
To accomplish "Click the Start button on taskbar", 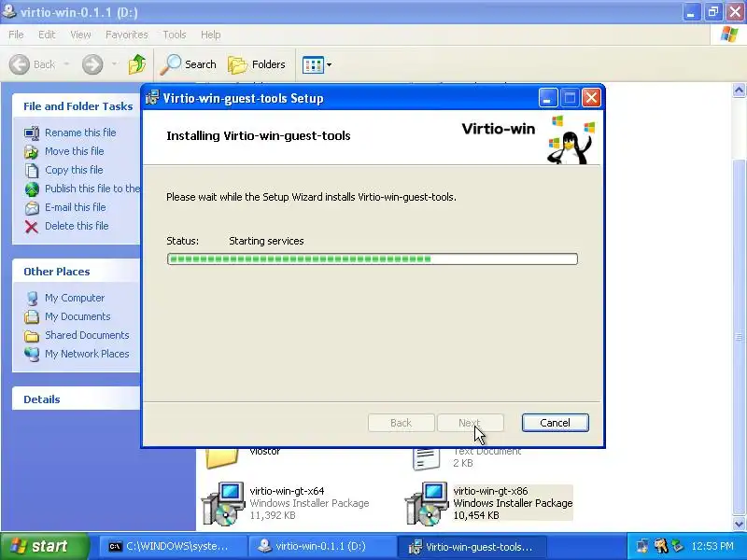I will [45, 546].
